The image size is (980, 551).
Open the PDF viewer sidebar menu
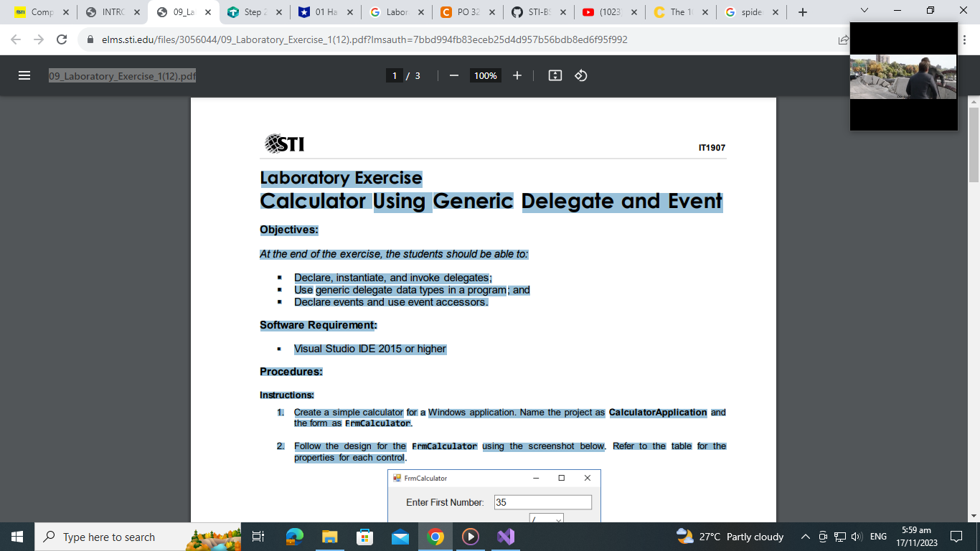pos(24,75)
